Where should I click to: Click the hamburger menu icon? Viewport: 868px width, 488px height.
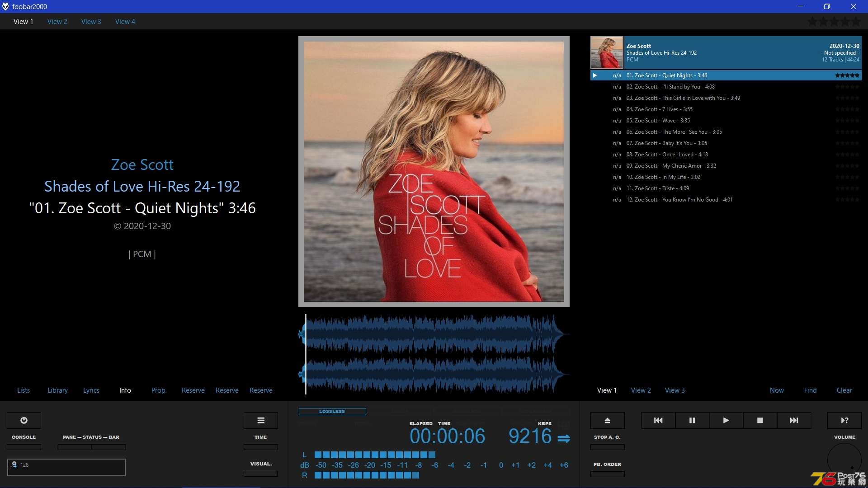click(260, 420)
